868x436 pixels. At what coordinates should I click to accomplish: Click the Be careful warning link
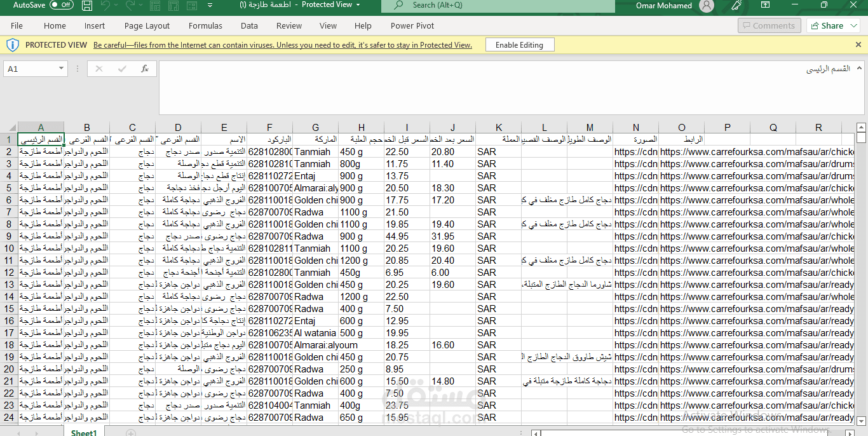click(283, 45)
